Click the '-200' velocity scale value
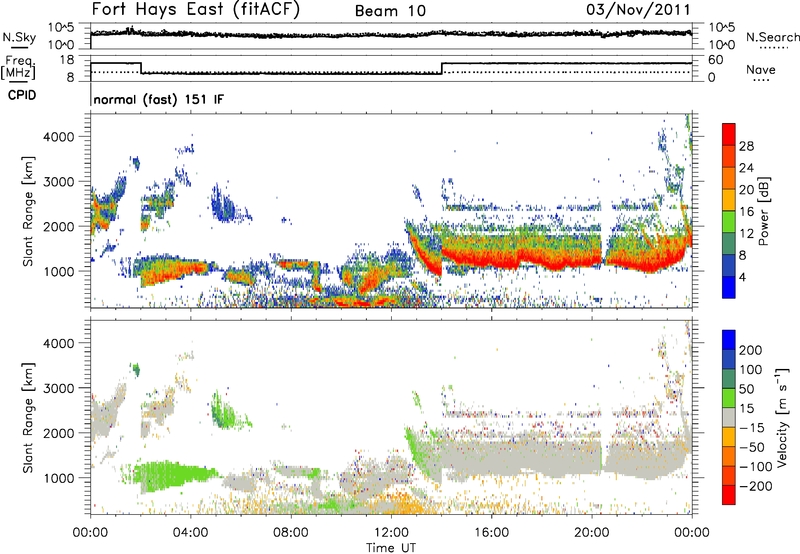800x554 pixels. click(x=755, y=486)
